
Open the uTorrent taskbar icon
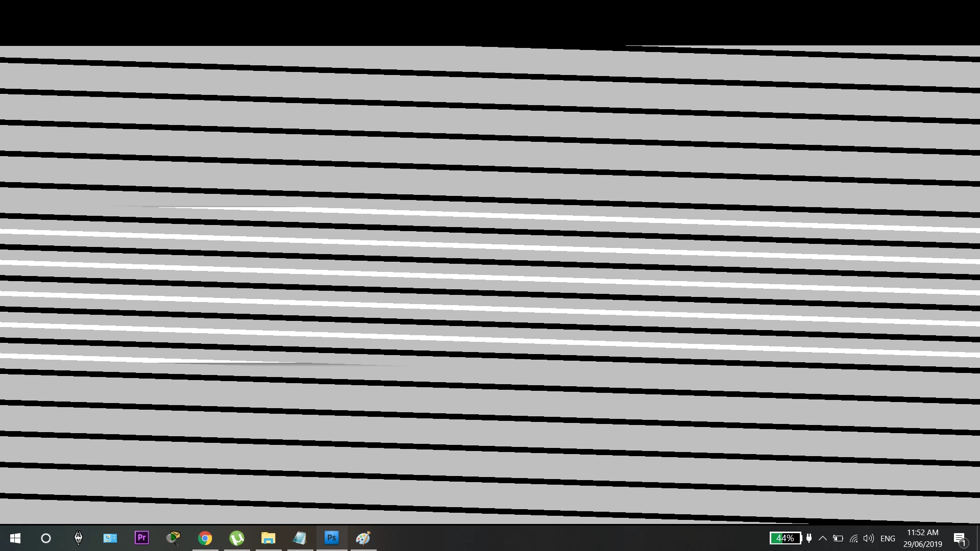pyautogui.click(x=237, y=538)
